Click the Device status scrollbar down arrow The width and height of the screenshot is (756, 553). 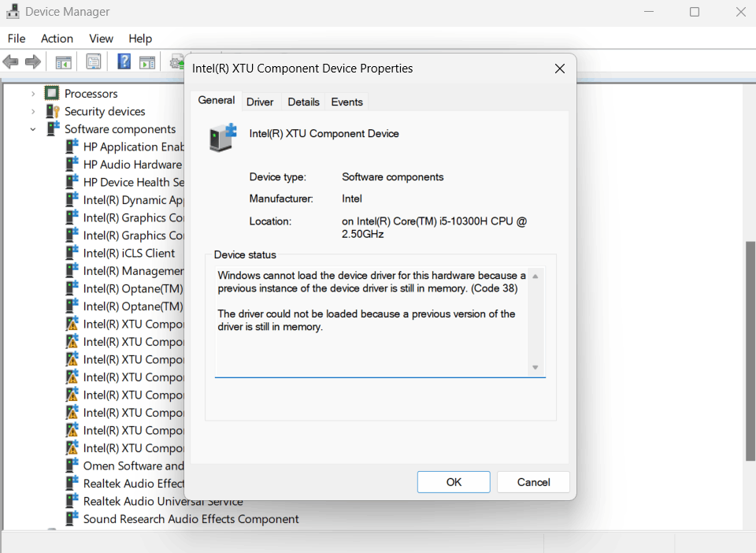[x=535, y=367]
